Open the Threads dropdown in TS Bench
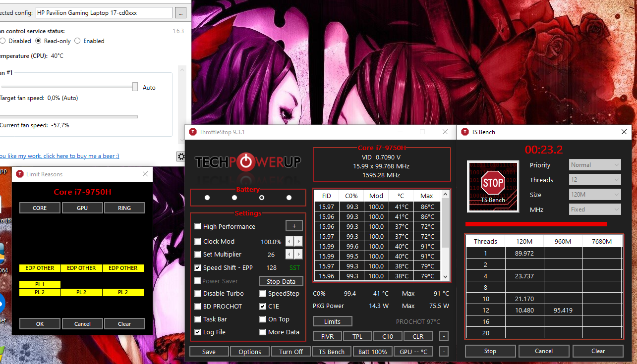 [595, 180]
